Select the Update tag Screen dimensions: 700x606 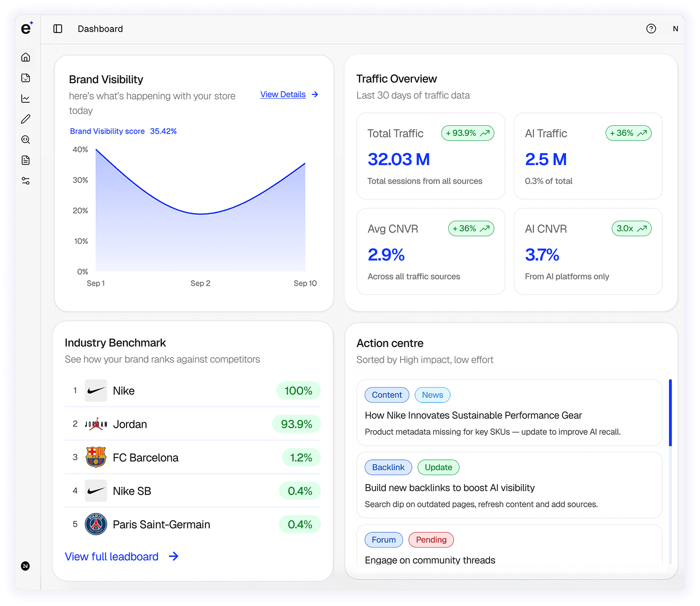[438, 467]
